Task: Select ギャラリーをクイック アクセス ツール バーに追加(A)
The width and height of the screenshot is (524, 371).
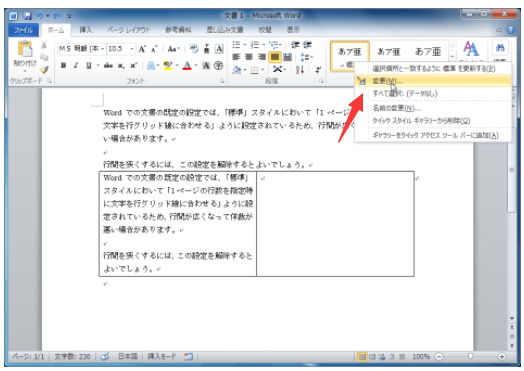Action: coord(433,135)
